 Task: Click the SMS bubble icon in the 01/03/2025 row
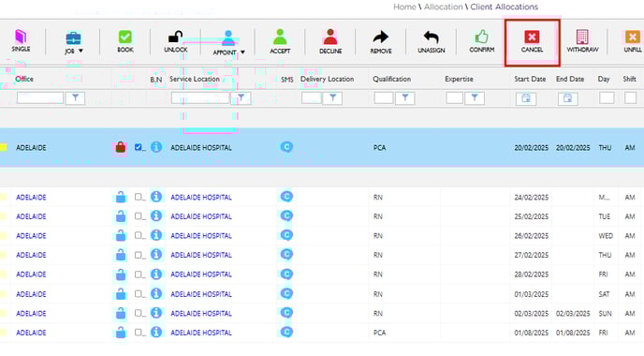(x=286, y=293)
